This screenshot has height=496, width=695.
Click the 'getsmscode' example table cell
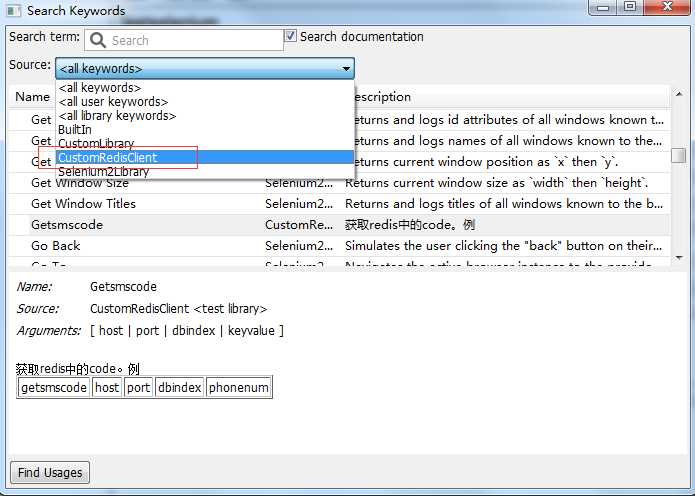(54, 387)
